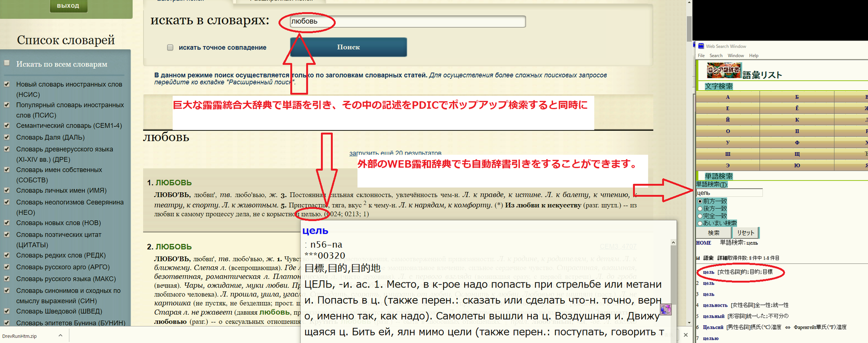The height and width of the screenshot is (343, 868).
Task: Open the Search menu in Web Search Window
Action: coord(716,55)
